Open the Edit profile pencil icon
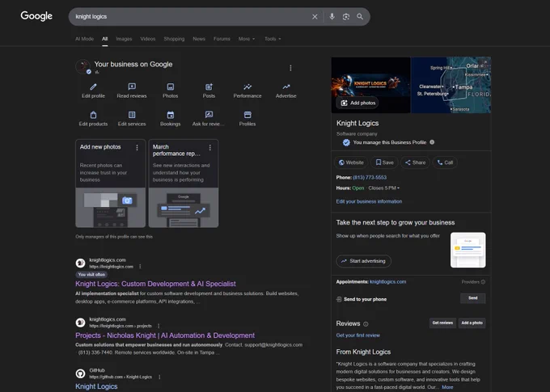The image size is (550, 392). point(93,86)
